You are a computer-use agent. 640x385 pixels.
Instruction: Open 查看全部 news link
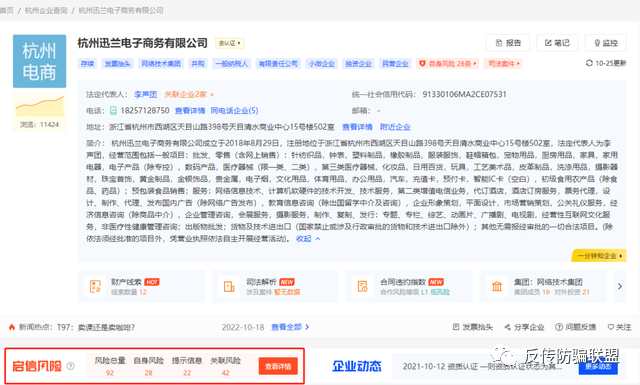pos(290,327)
